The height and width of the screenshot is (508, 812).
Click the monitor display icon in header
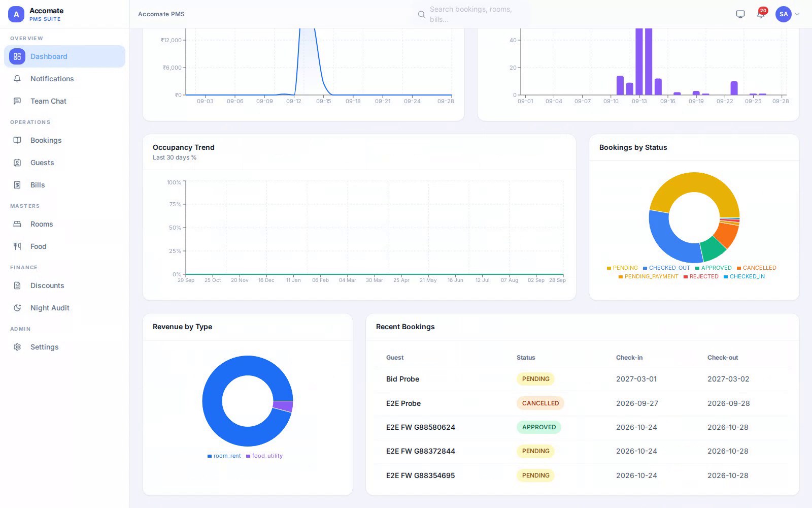[740, 14]
